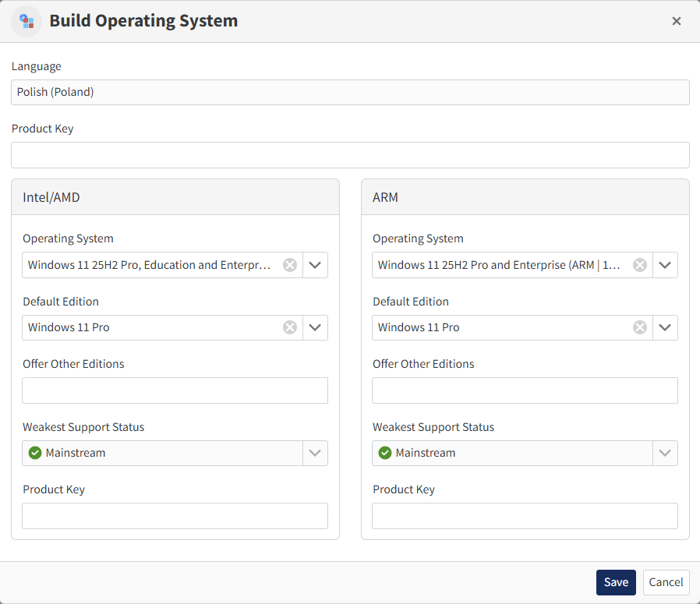The width and height of the screenshot is (700, 604).
Task: Open the Intel/AMD Default Edition dropdown
Action: (315, 327)
